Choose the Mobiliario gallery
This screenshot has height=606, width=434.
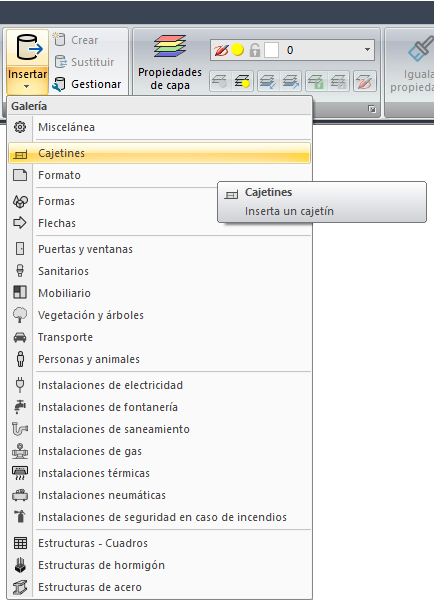pos(159,293)
